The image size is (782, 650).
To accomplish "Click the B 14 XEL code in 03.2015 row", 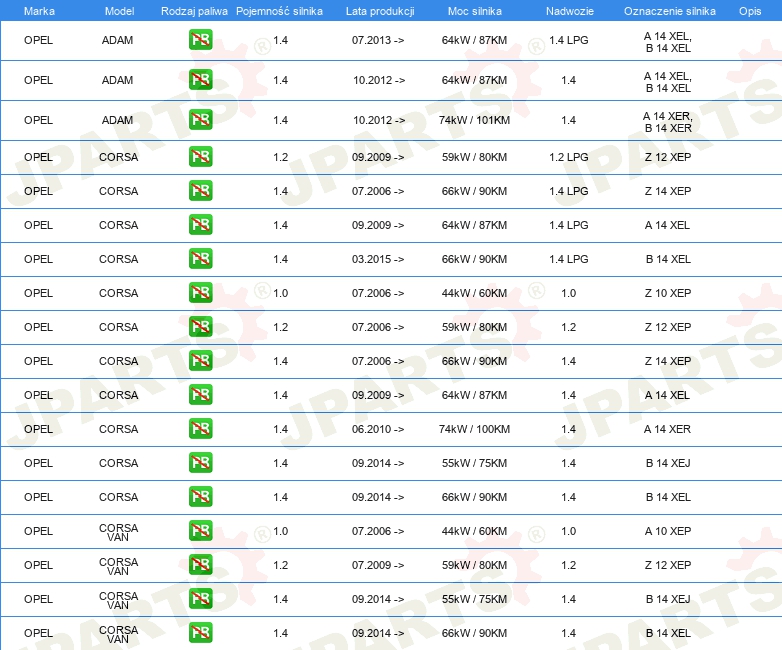I will [x=668, y=258].
